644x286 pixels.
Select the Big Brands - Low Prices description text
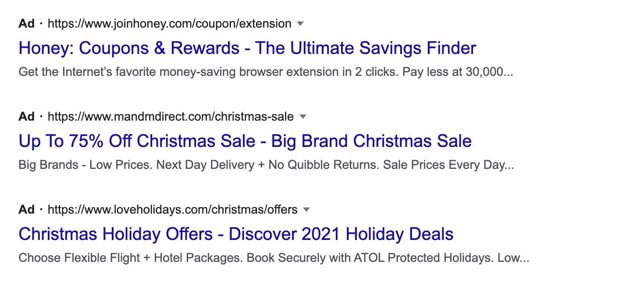pos(266,165)
